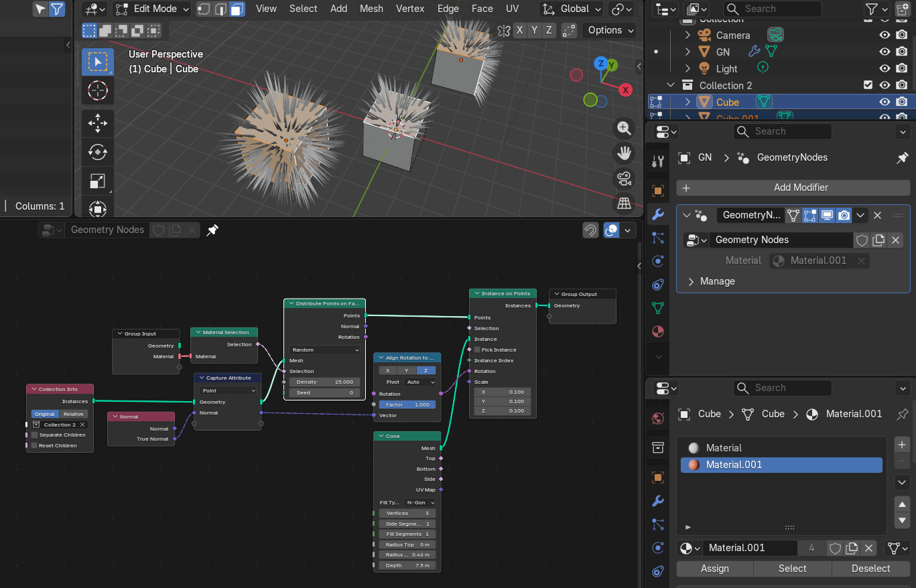Screen dimensions: 916x588
Task: Click the Assign material button
Action: click(x=715, y=569)
